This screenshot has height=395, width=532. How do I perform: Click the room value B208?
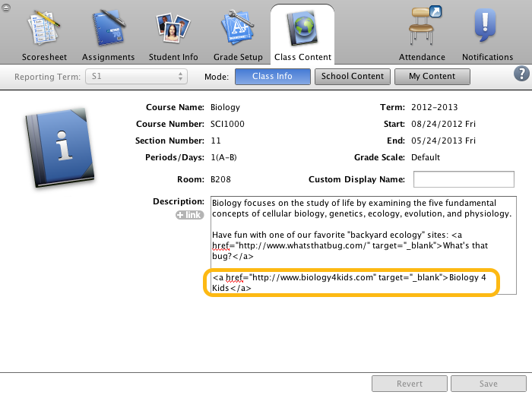(x=220, y=179)
